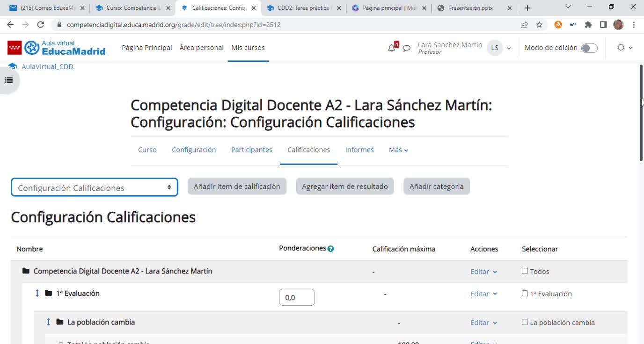Image resolution: width=644 pixels, height=344 pixels.
Task: Click the folder icon of La población cambia
Action: click(x=60, y=322)
